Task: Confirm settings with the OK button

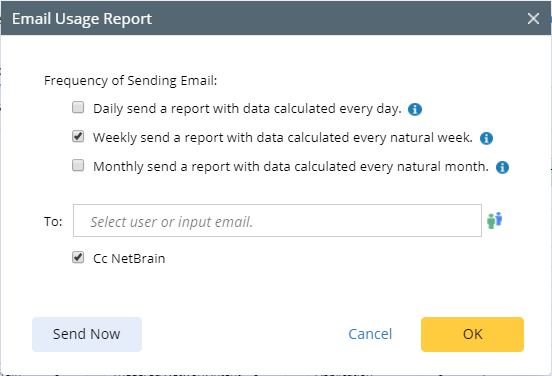Action: click(x=472, y=334)
